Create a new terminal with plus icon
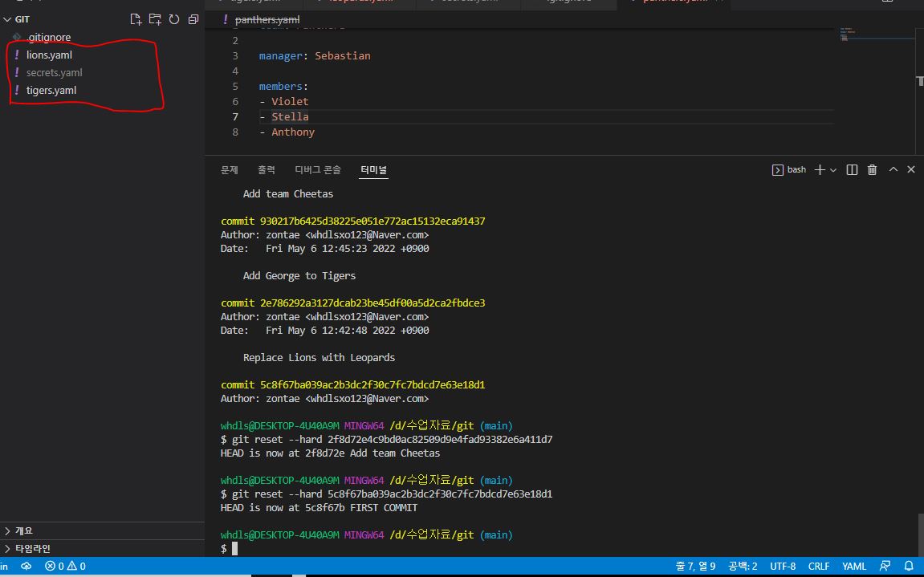 coord(819,170)
